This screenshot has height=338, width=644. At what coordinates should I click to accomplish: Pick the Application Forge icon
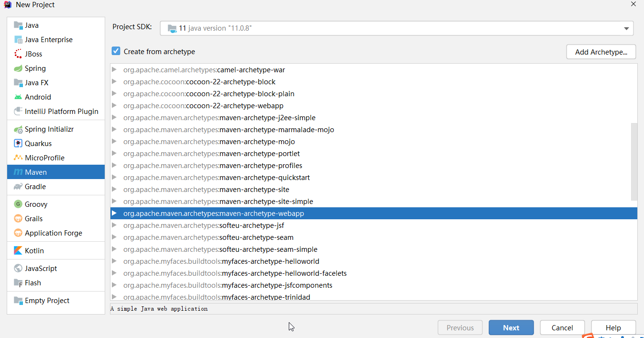pyautogui.click(x=18, y=233)
